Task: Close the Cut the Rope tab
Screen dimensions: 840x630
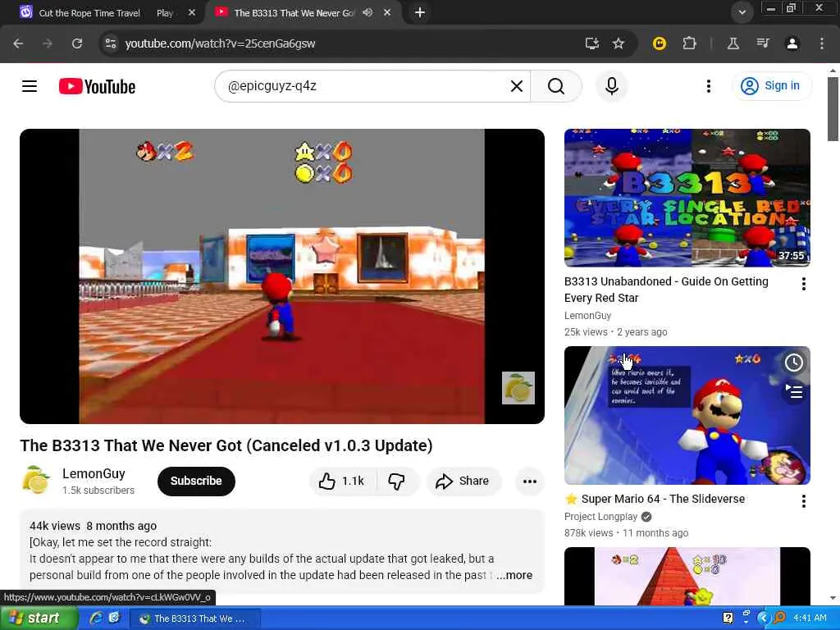Action: coord(192,13)
